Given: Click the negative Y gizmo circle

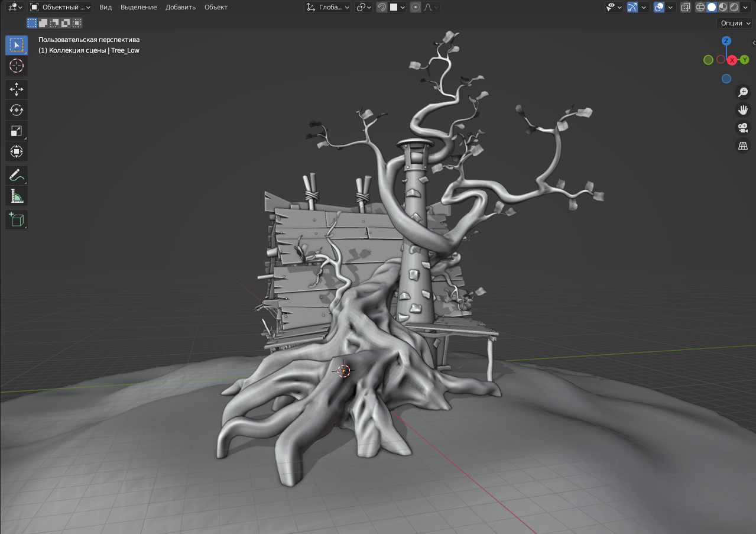Looking at the screenshot, I should [x=708, y=60].
